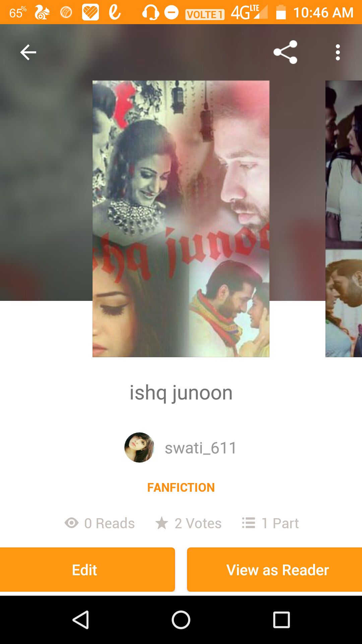Click the View as Reader button
This screenshot has height=644, width=362.
275,570
